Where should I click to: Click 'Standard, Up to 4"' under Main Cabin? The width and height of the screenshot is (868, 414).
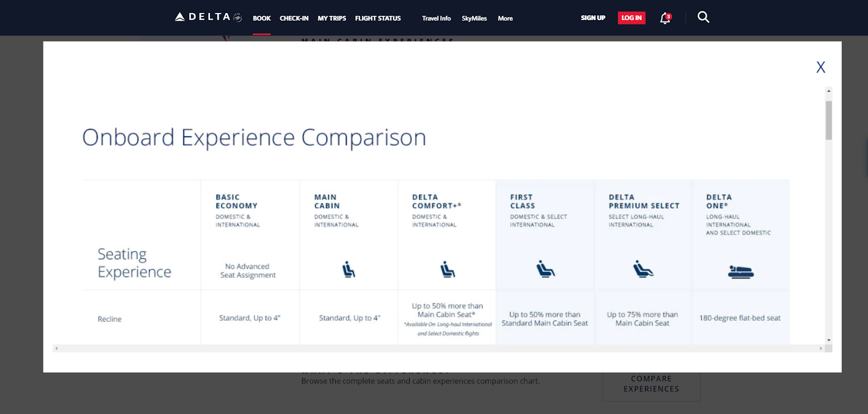(x=350, y=318)
